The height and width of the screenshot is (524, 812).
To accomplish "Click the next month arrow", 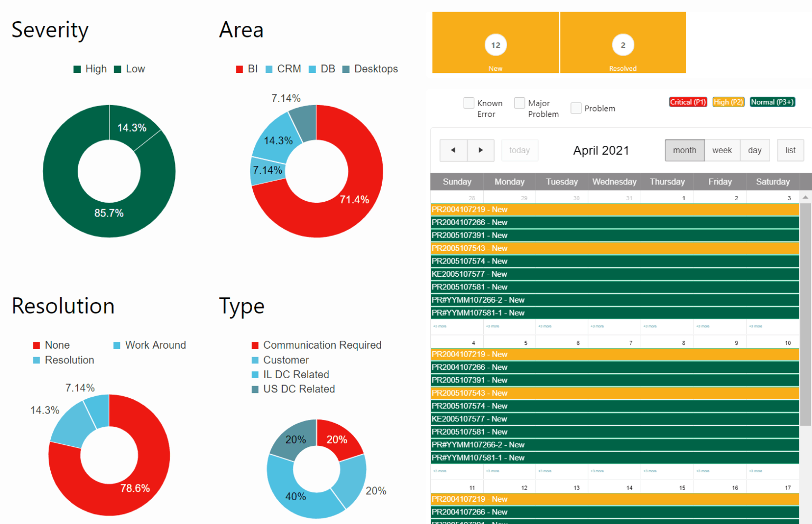I will point(481,150).
